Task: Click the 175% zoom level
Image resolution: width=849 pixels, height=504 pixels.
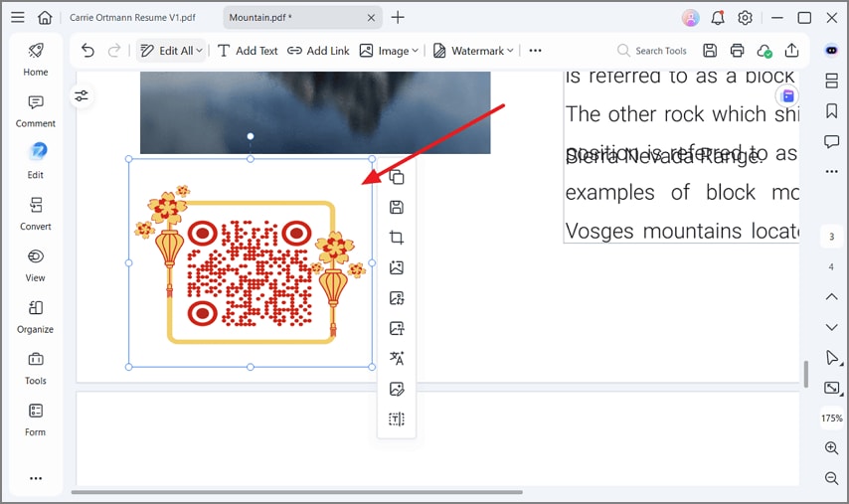Action: coord(832,418)
